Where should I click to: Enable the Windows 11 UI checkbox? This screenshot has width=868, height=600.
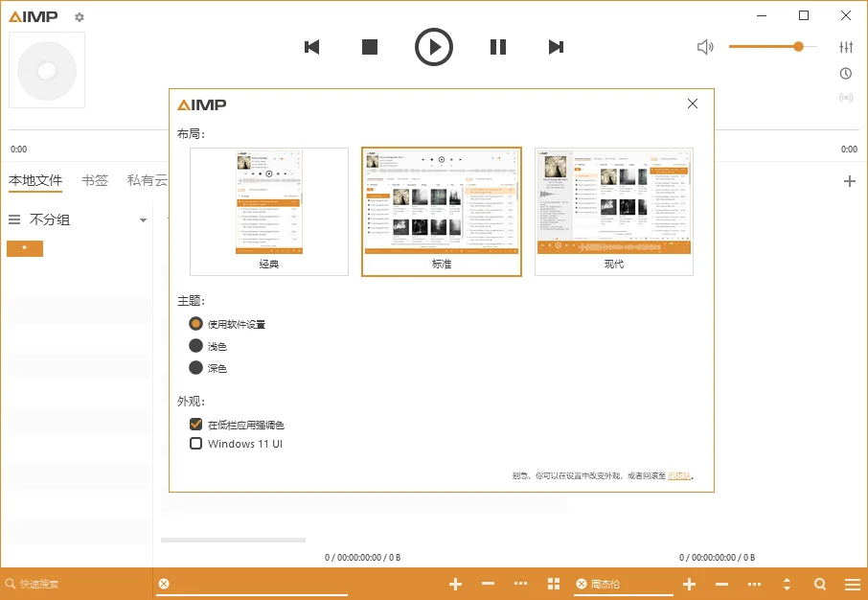point(195,444)
